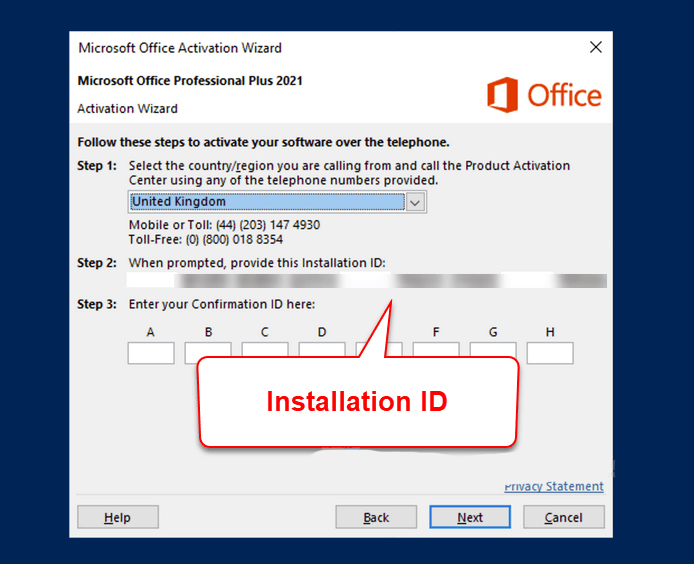
Task: Click the Office logo icon
Action: point(502,95)
